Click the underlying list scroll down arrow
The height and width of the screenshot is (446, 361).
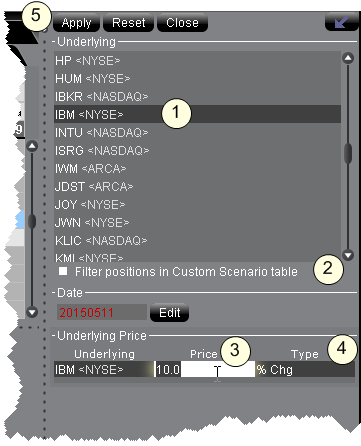point(348,255)
